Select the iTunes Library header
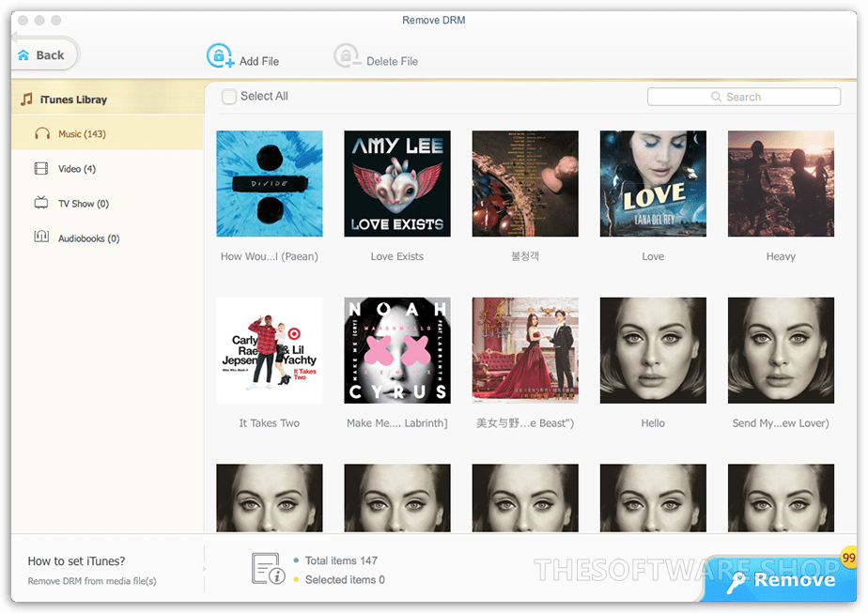This screenshot has height=613, width=868. pos(107,100)
